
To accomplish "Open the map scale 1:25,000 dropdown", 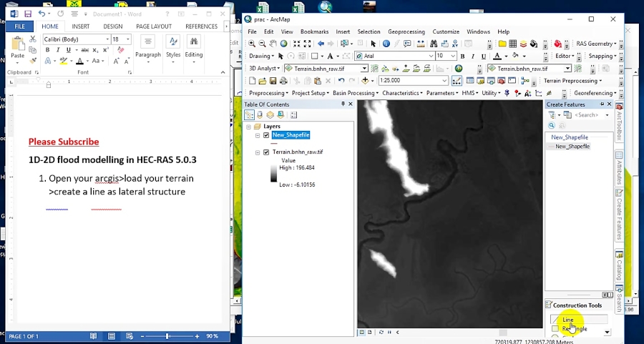I will point(444,81).
